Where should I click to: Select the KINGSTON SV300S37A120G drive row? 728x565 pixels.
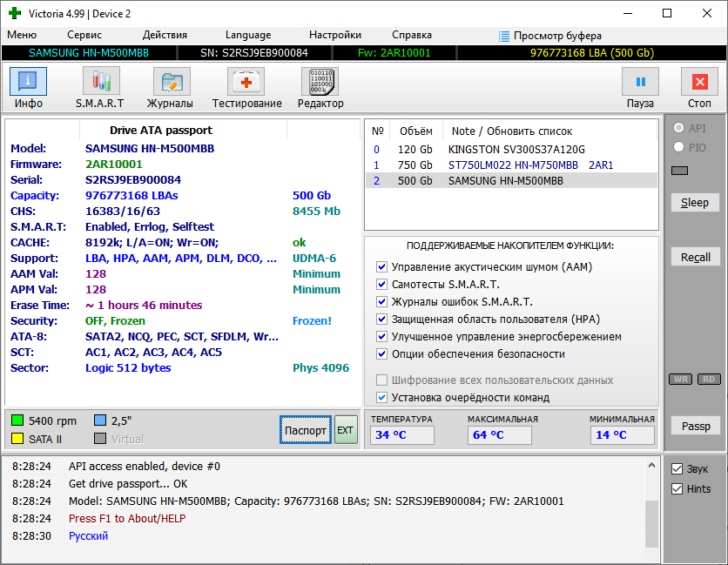(516, 150)
